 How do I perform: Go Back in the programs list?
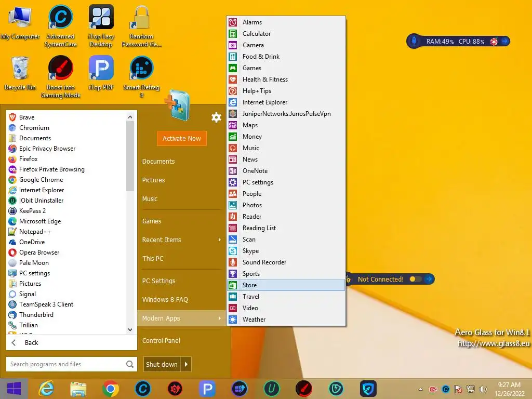coord(72,343)
